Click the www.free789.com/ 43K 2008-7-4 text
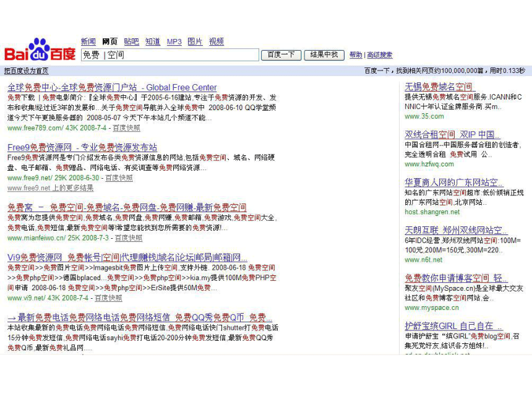The width and height of the screenshot is (532, 399). [x=57, y=128]
